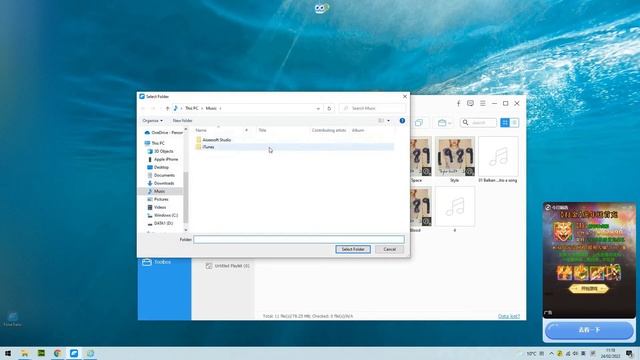
Task: Sort by Contributing artists column header
Action: (329, 130)
